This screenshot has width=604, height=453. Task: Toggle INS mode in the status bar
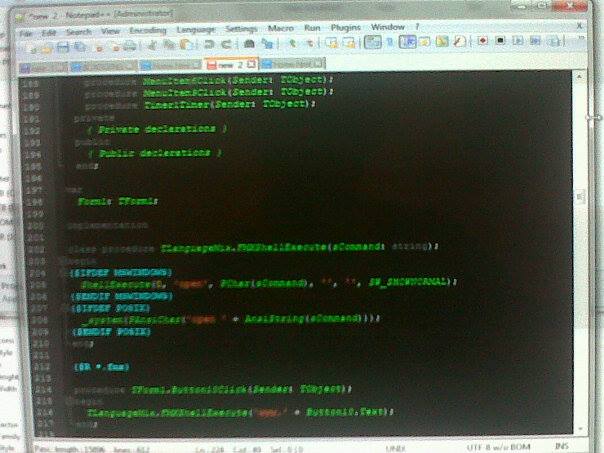(561, 446)
